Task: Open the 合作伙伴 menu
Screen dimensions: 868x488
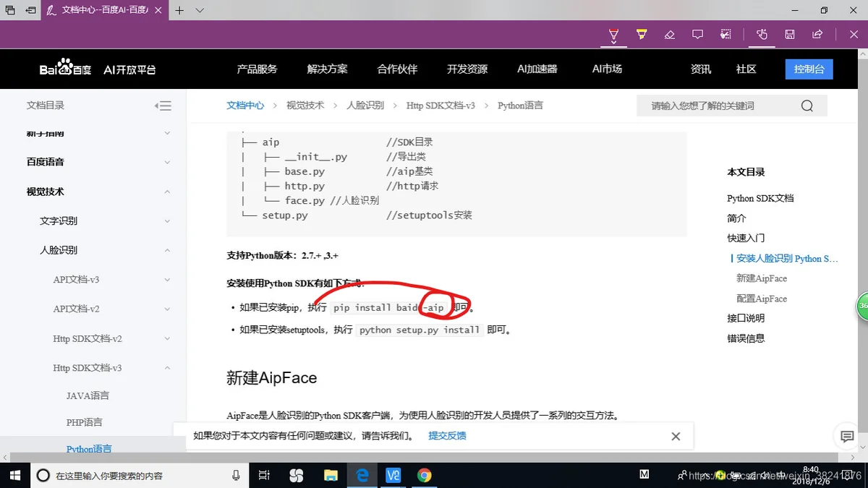Action: 397,69
